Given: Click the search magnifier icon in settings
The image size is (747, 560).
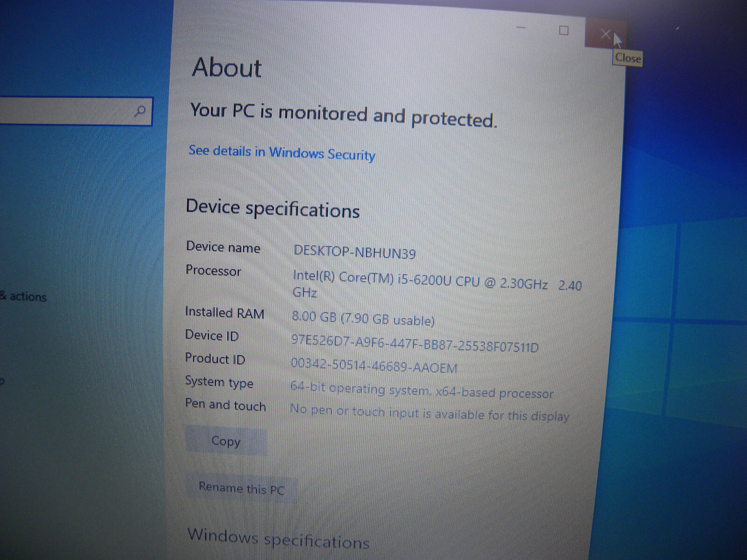Looking at the screenshot, I should 140,111.
